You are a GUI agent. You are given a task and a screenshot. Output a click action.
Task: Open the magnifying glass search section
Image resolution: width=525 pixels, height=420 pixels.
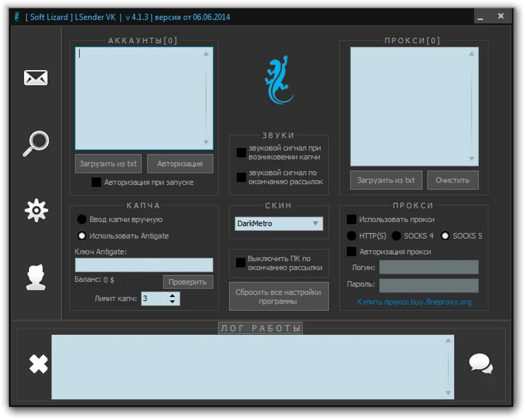36,143
